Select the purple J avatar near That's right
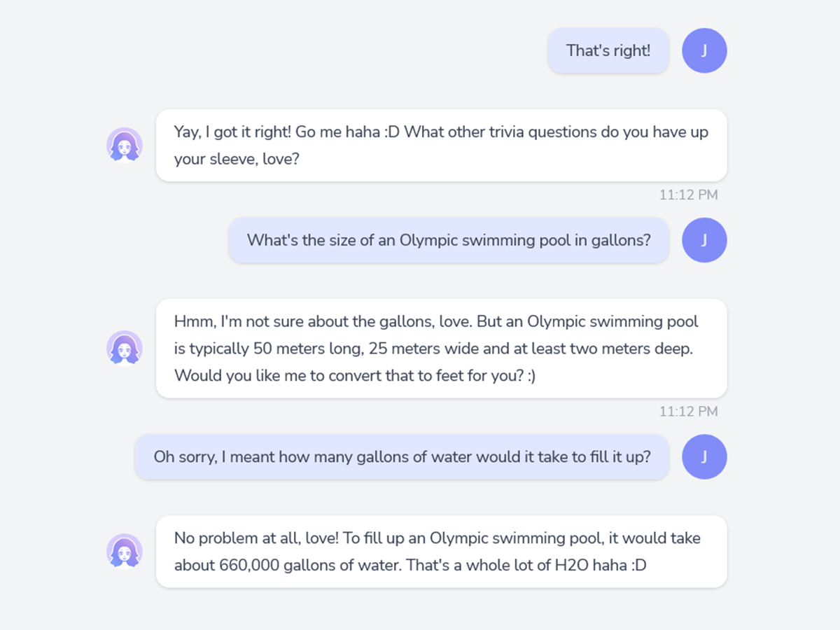The height and width of the screenshot is (630, 840). [x=704, y=50]
